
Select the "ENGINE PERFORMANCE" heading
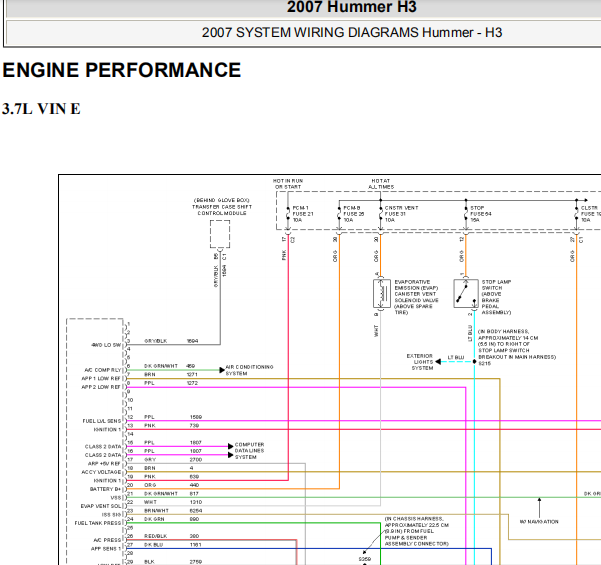[x=122, y=70]
